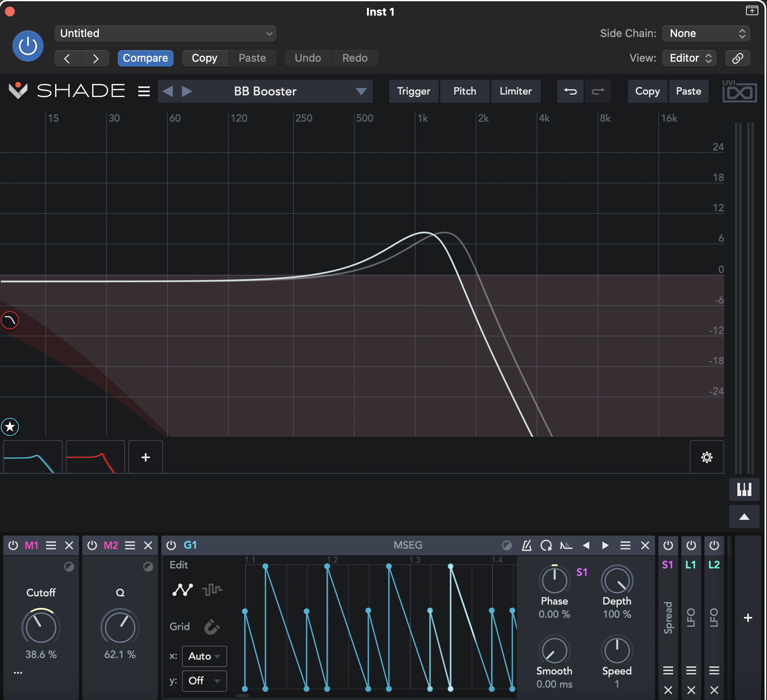767x700 pixels.
Task: Open the y grid Off dropdown
Action: click(204, 681)
